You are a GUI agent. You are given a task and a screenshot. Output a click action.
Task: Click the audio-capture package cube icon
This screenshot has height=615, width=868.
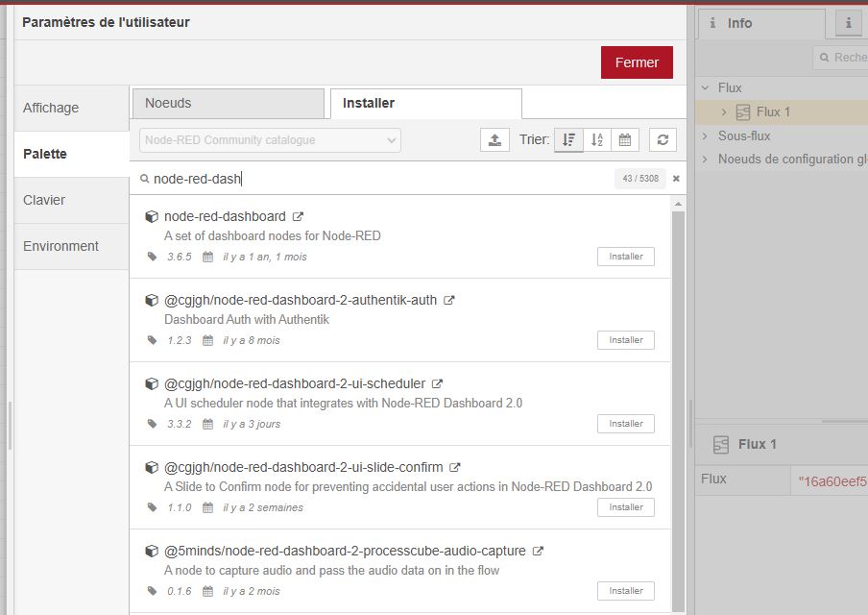pyautogui.click(x=152, y=552)
